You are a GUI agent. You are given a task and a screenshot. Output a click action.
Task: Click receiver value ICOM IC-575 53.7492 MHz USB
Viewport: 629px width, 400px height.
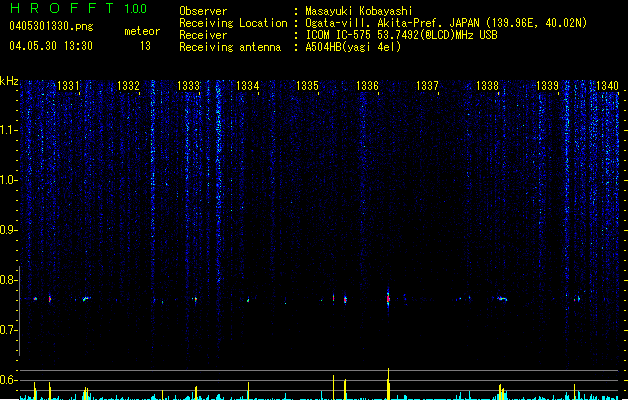pyautogui.click(x=402, y=35)
